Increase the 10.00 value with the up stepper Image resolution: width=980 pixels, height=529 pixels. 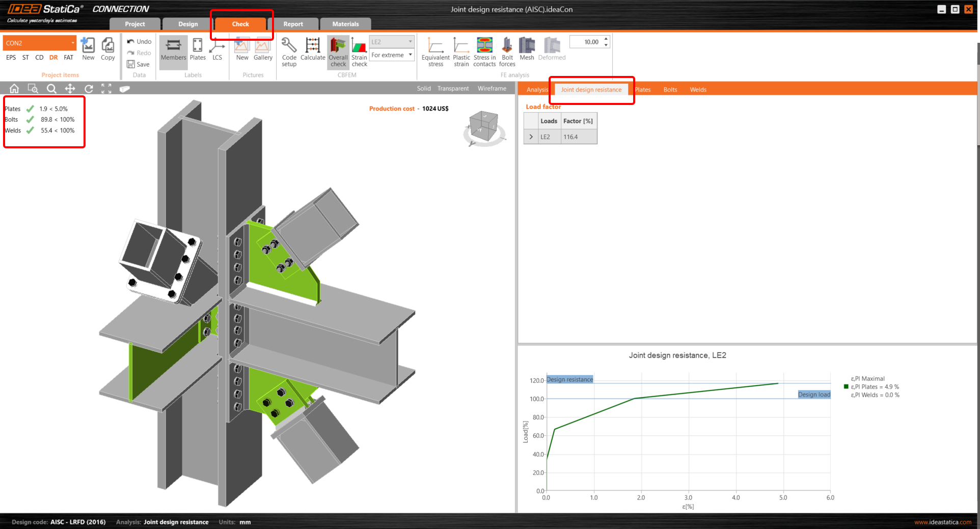605,39
